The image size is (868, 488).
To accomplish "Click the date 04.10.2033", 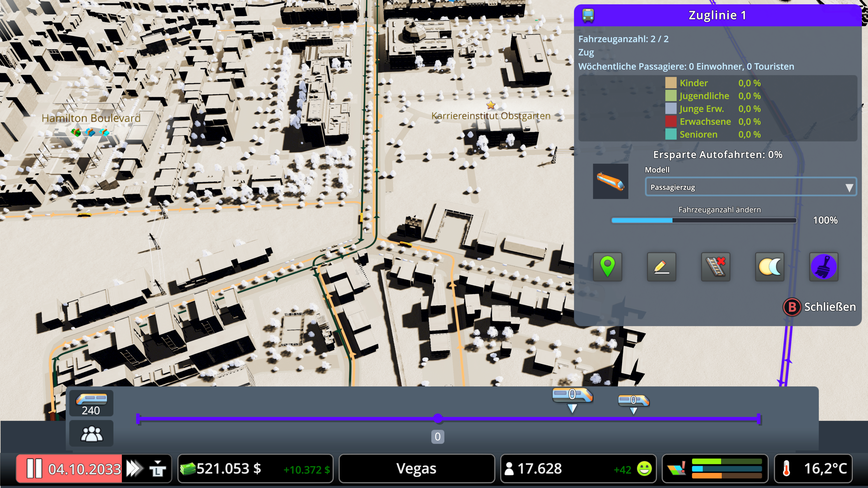I will pos(84,469).
